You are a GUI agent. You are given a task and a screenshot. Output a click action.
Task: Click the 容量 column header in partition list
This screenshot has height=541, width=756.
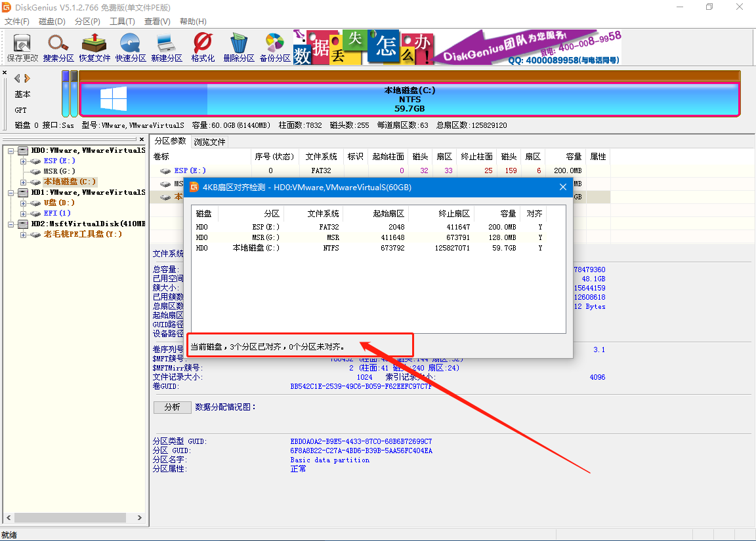pyautogui.click(x=566, y=157)
